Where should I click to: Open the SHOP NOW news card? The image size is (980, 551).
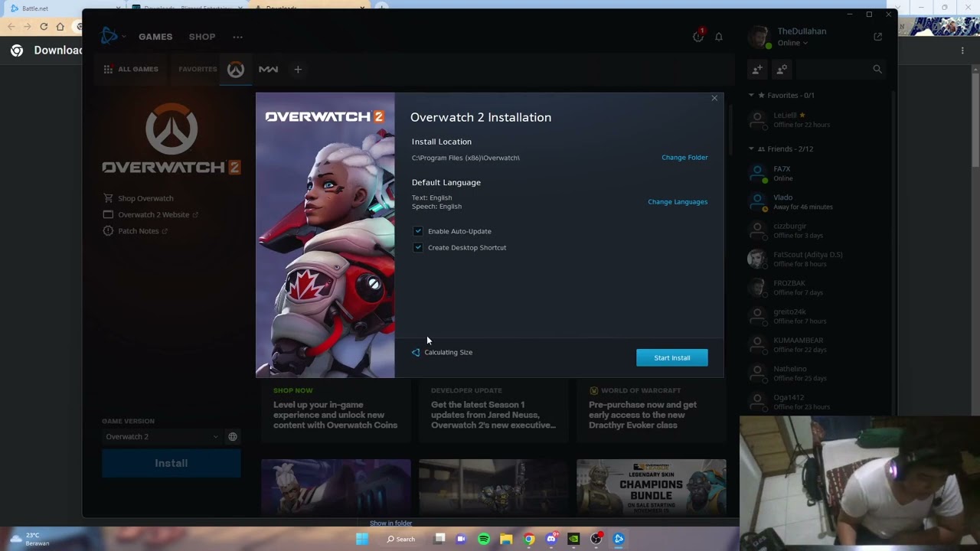click(336, 410)
